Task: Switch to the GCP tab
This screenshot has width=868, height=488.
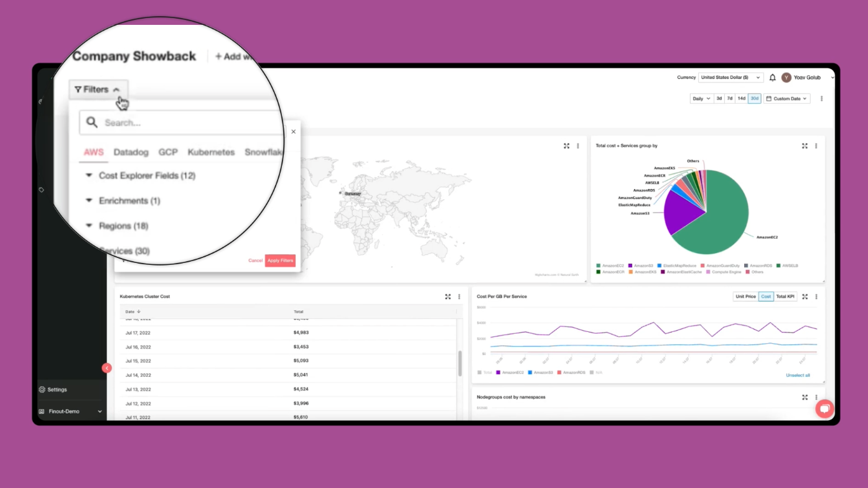Action: [168, 152]
